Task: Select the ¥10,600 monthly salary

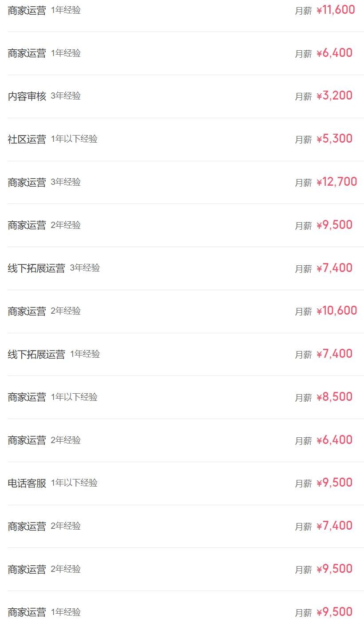Action: 336,311
